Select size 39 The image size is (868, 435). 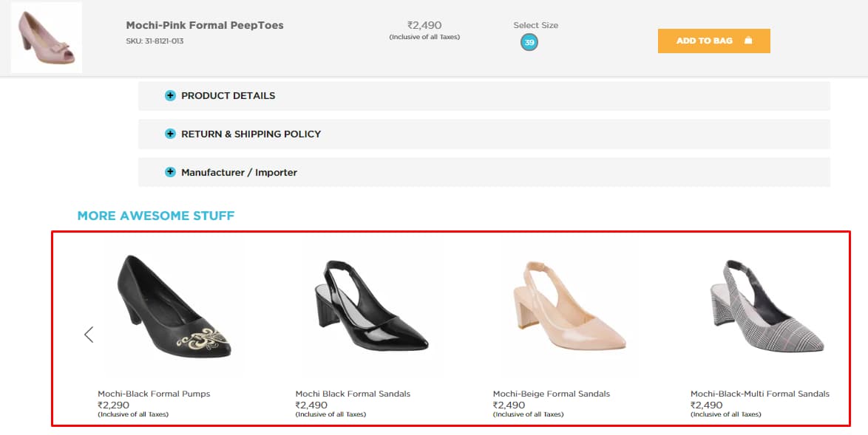click(529, 43)
